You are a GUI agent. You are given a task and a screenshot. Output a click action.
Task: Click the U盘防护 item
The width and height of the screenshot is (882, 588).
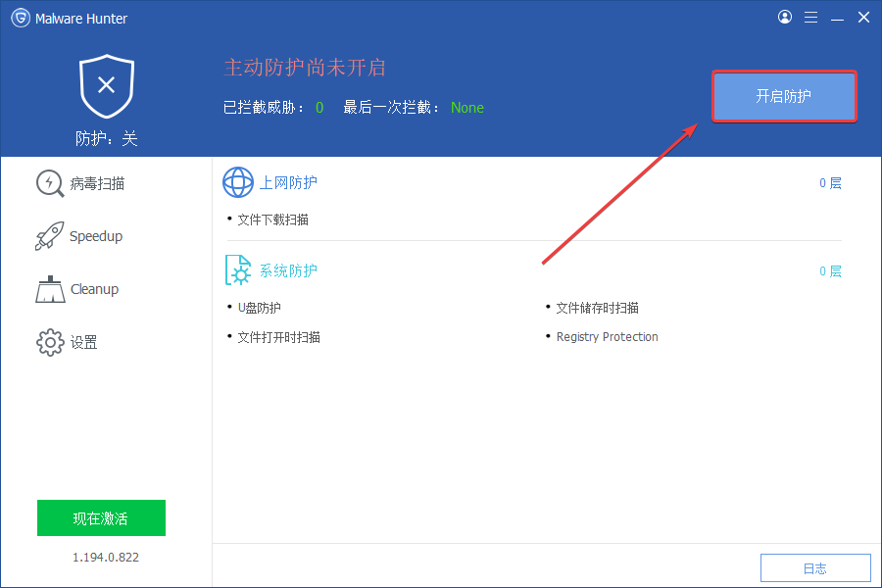coord(260,308)
